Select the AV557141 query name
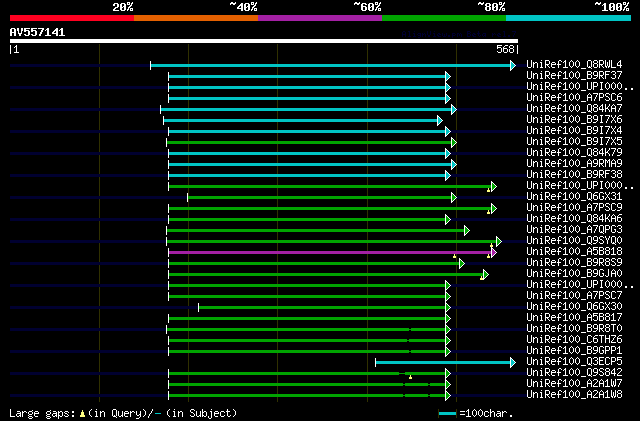The image size is (640, 421). [37, 32]
